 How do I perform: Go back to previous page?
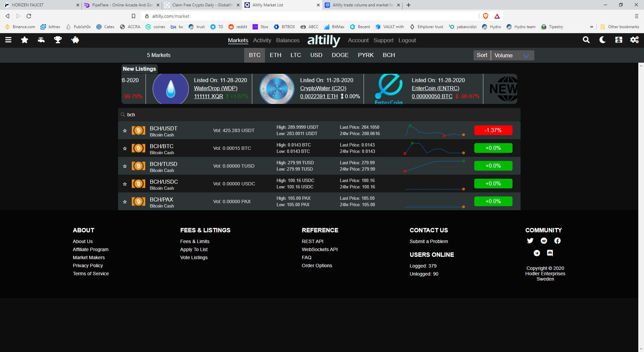pos(7,16)
